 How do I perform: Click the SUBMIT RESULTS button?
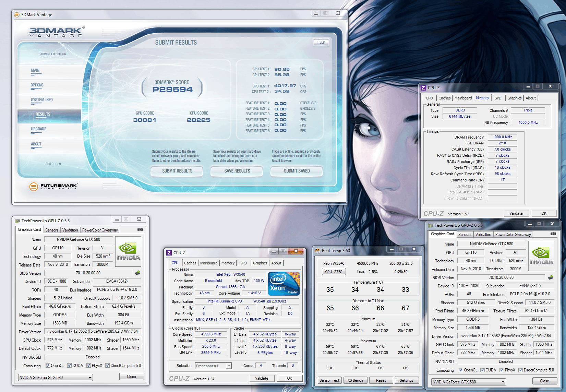click(x=177, y=171)
